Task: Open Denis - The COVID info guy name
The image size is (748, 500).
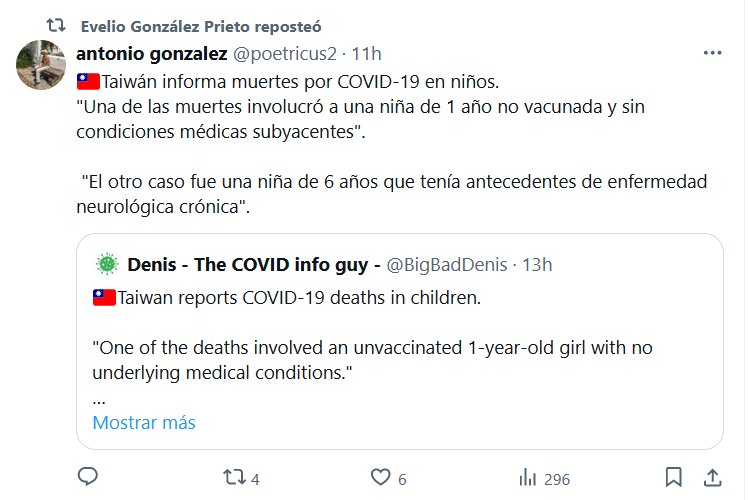Action: [254, 265]
